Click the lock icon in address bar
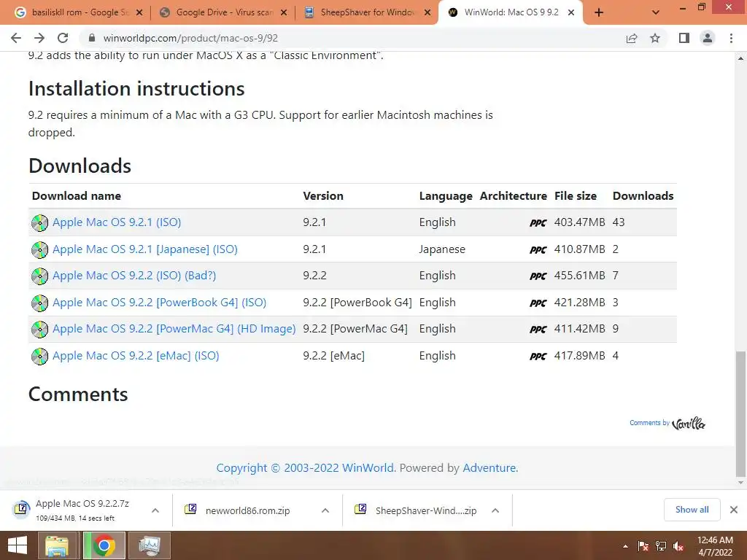This screenshot has height=560, width=747. pos(92,38)
